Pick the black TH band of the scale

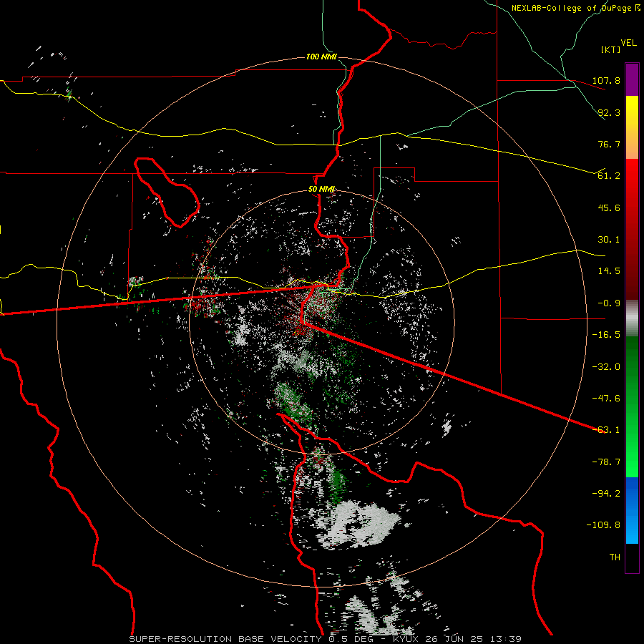coord(632,557)
